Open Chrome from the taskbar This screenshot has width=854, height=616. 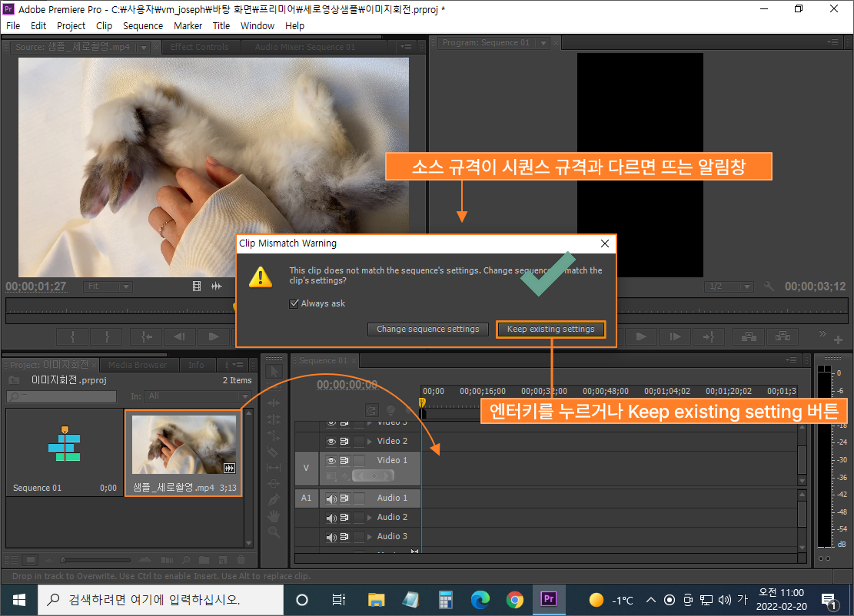tap(514, 600)
